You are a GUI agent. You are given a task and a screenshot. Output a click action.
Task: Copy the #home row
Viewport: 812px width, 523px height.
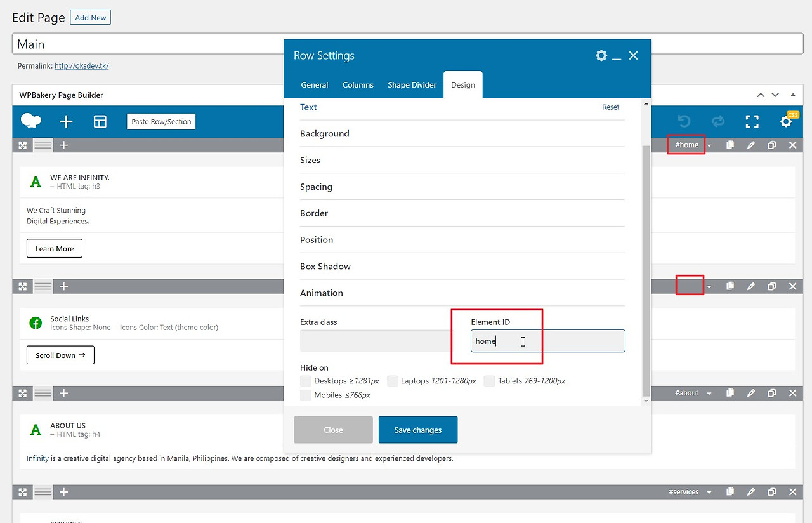pos(730,145)
